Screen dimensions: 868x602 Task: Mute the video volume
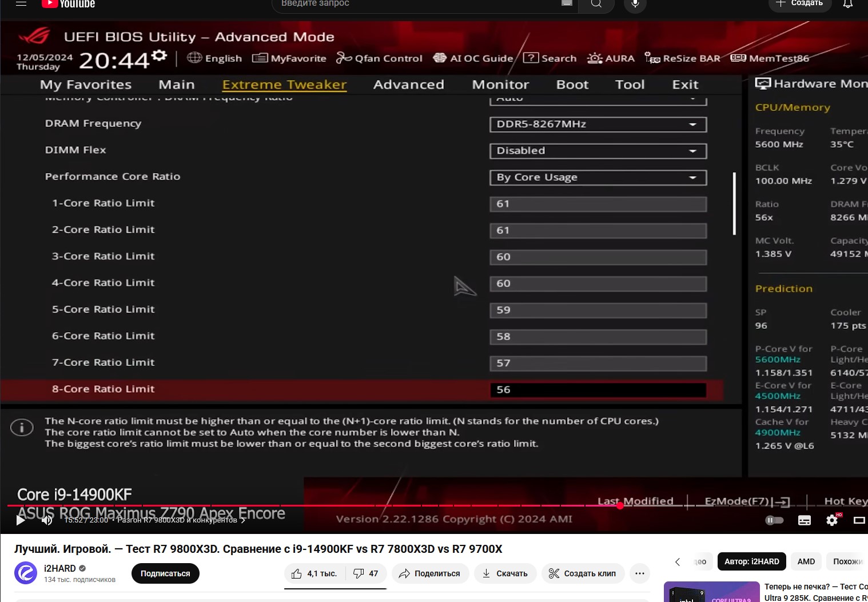coord(47,520)
